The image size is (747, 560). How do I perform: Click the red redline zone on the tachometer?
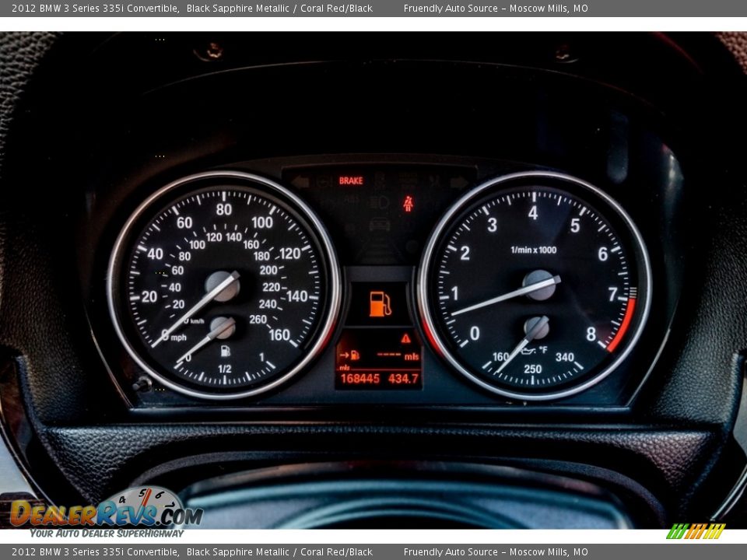click(x=624, y=325)
